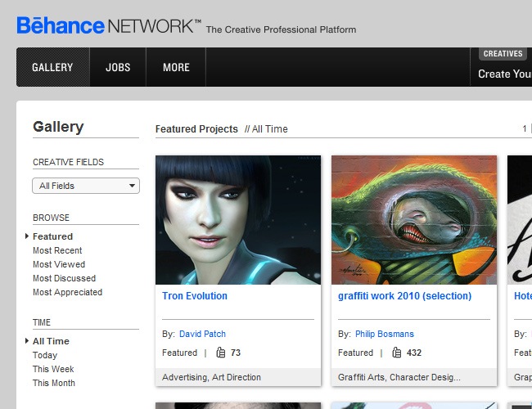Select the Creatives tab in header
Viewport: 532px width, 409px height.
[503, 54]
